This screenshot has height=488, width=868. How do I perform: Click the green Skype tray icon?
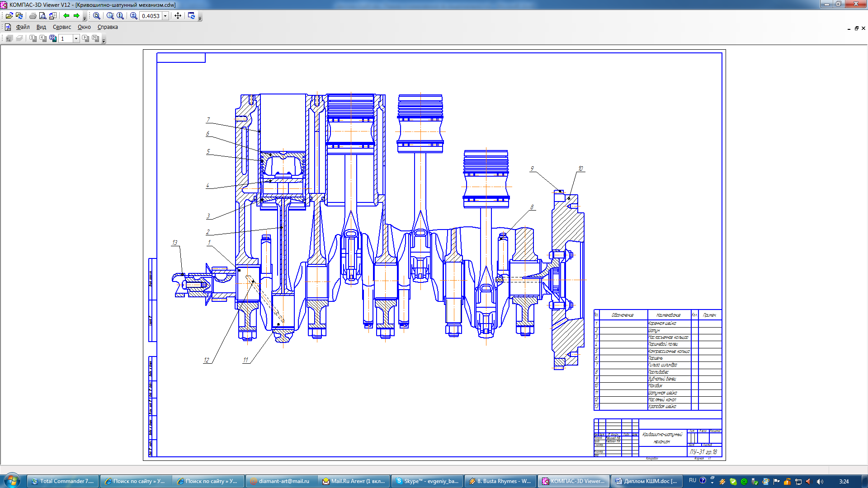(733, 482)
